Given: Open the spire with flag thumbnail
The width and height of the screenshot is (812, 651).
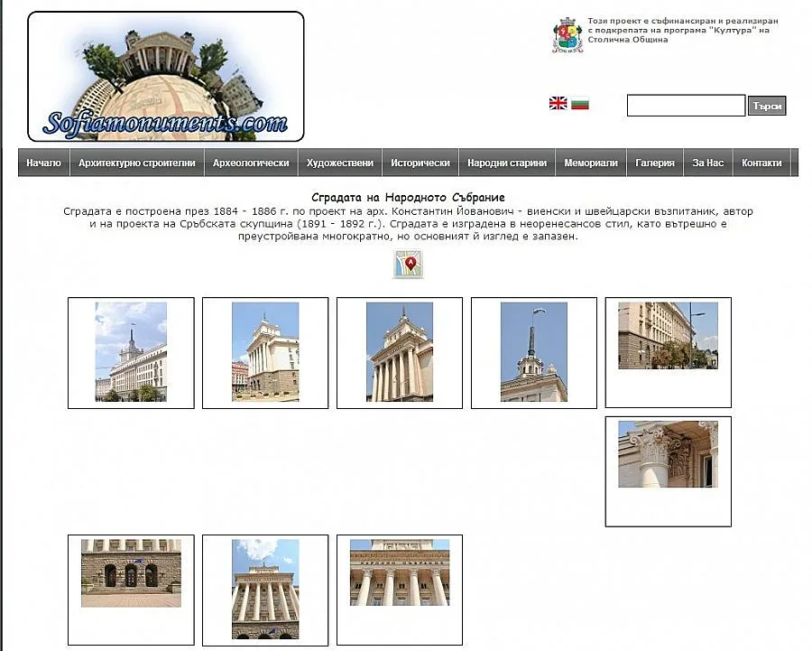Looking at the screenshot, I should tap(534, 352).
